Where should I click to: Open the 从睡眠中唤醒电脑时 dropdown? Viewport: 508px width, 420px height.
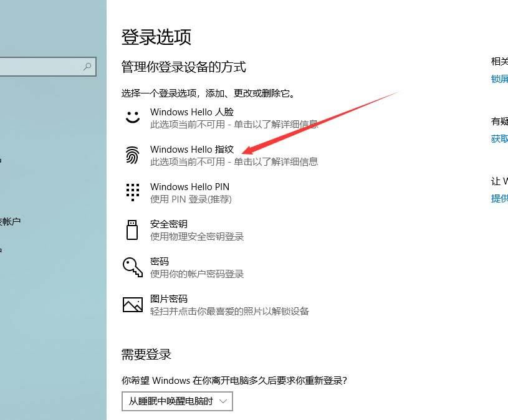(x=176, y=401)
